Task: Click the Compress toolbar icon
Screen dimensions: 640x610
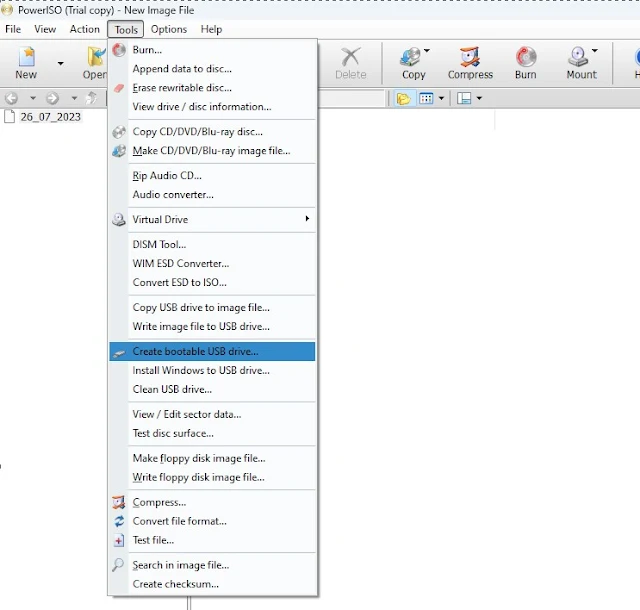Action: [470, 62]
